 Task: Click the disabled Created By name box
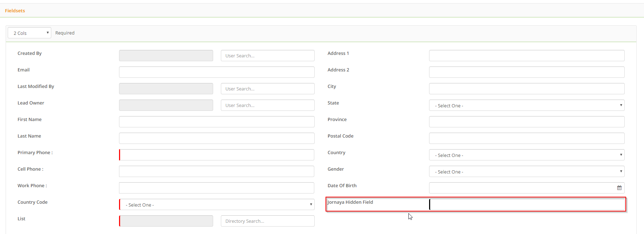(166, 56)
